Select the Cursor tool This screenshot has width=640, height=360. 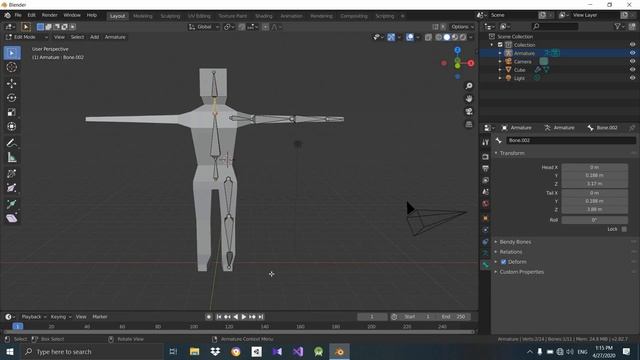pyautogui.click(x=11, y=67)
